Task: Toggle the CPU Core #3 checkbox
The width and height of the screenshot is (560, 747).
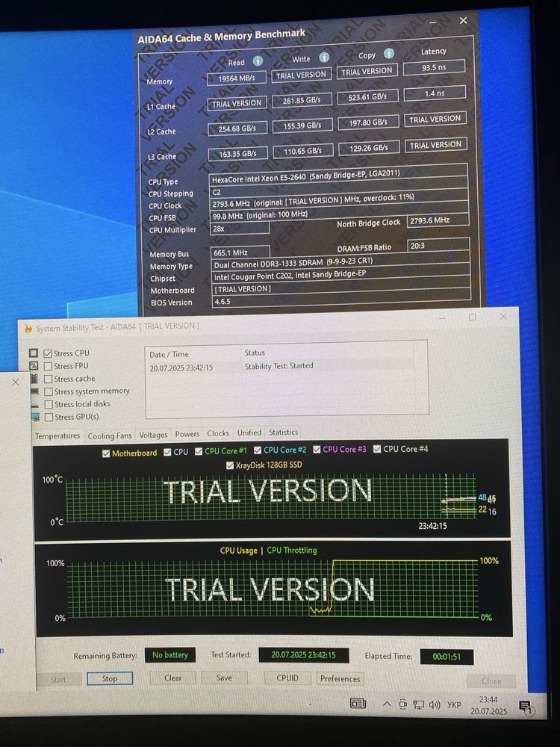Action: pyautogui.click(x=317, y=449)
